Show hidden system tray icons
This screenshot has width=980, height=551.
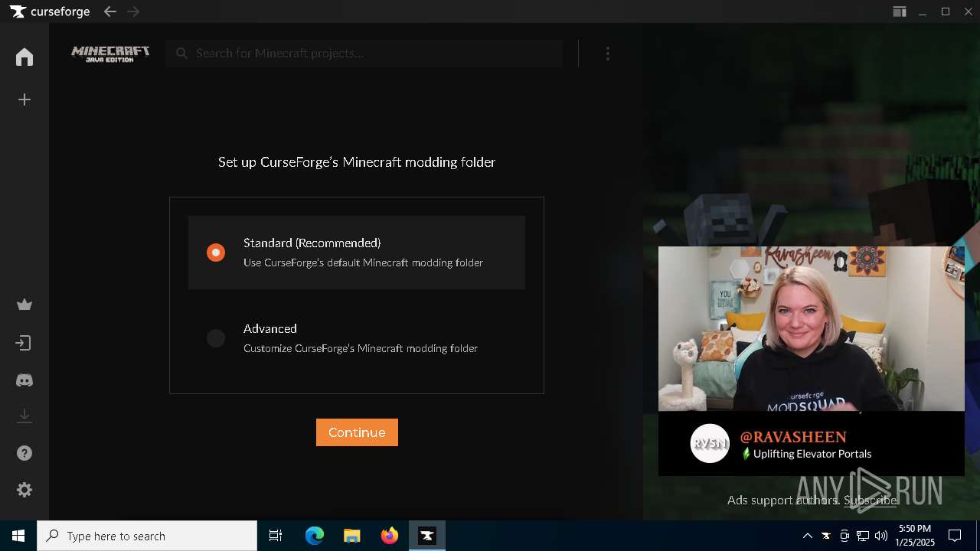click(x=807, y=536)
